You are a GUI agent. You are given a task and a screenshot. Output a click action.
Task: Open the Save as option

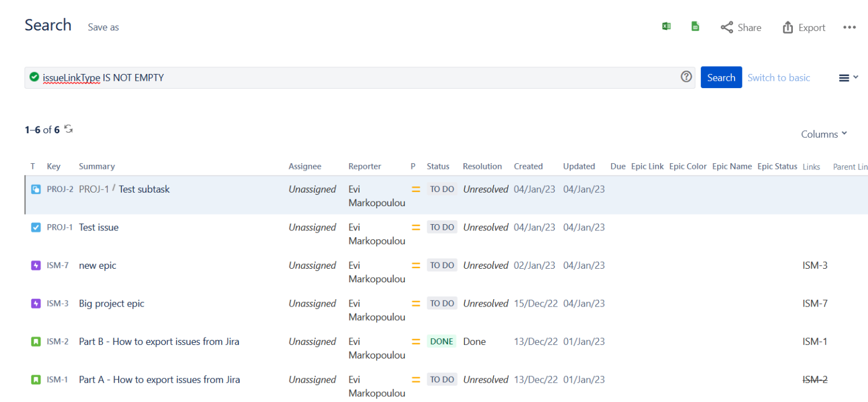(103, 27)
